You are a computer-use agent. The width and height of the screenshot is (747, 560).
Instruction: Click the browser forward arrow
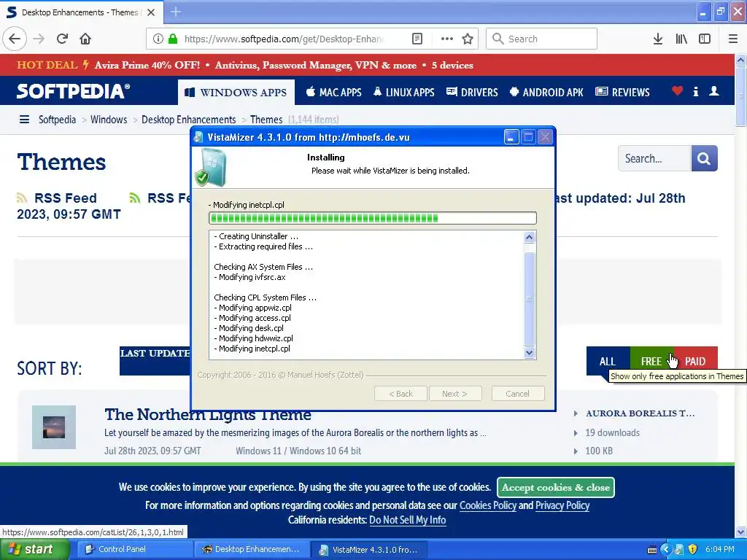tap(39, 39)
